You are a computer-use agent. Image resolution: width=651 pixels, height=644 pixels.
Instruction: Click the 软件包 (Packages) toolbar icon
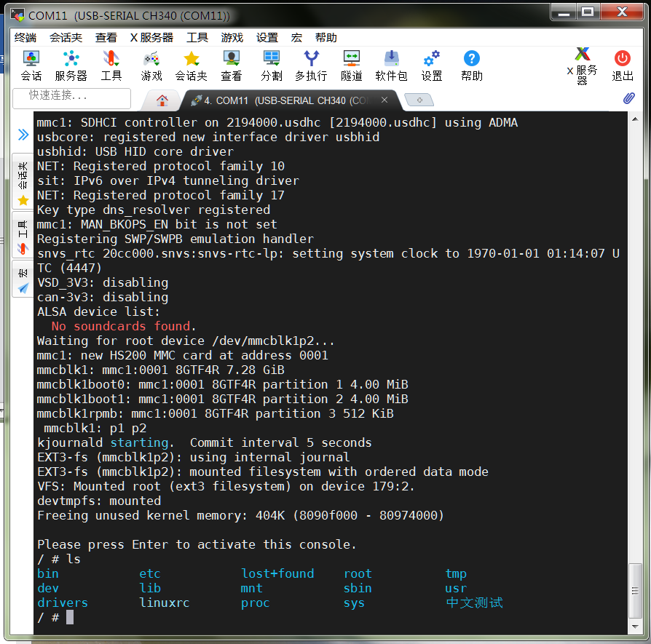click(x=391, y=65)
